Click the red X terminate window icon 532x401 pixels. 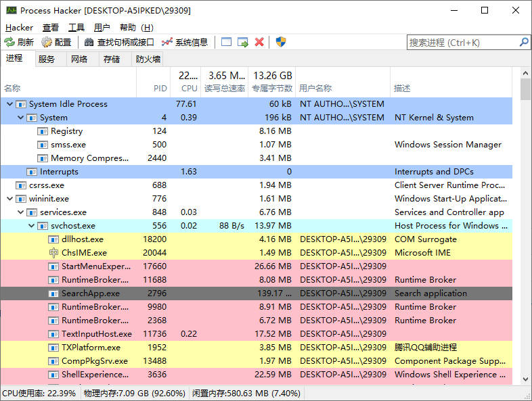pyautogui.click(x=259, y=42)
